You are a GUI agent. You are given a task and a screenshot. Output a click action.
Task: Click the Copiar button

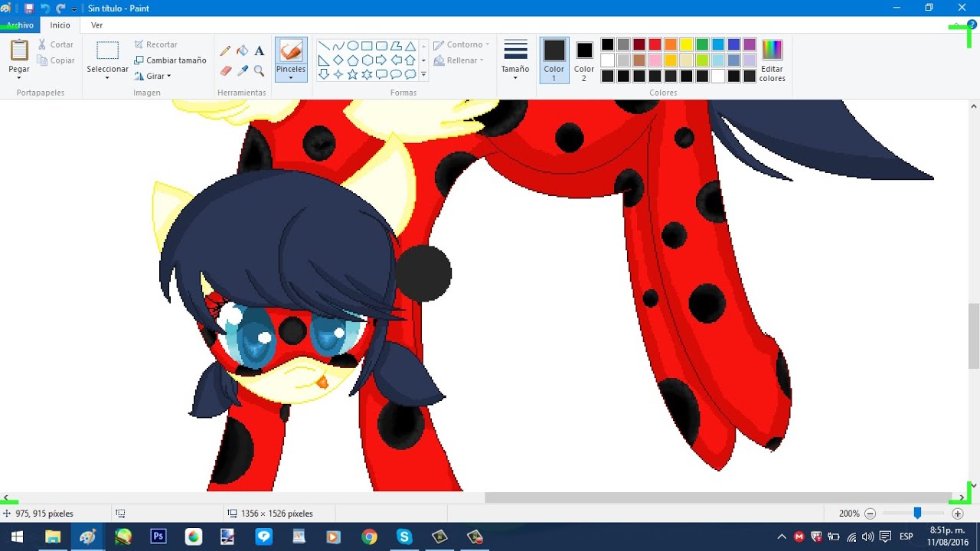(57, 60)
